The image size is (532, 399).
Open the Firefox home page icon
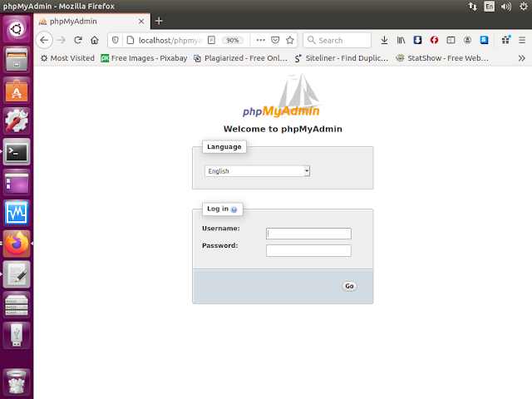(95, 41)
